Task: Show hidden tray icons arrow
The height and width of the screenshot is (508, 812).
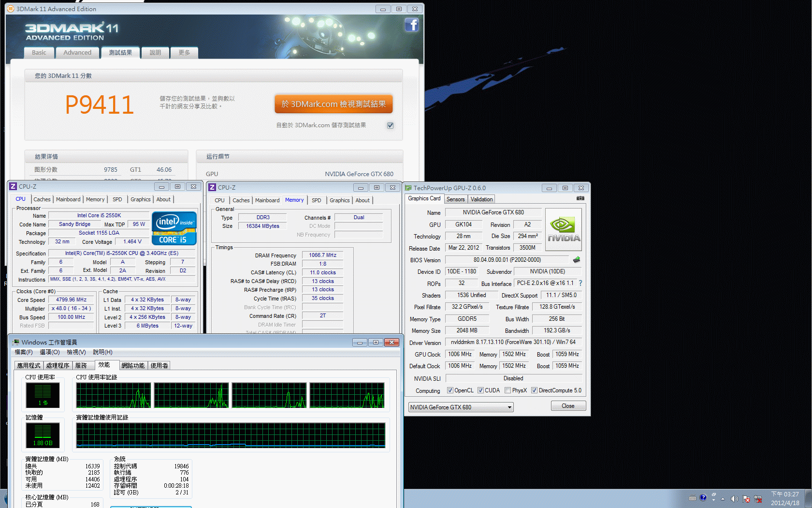Action: 723,499
